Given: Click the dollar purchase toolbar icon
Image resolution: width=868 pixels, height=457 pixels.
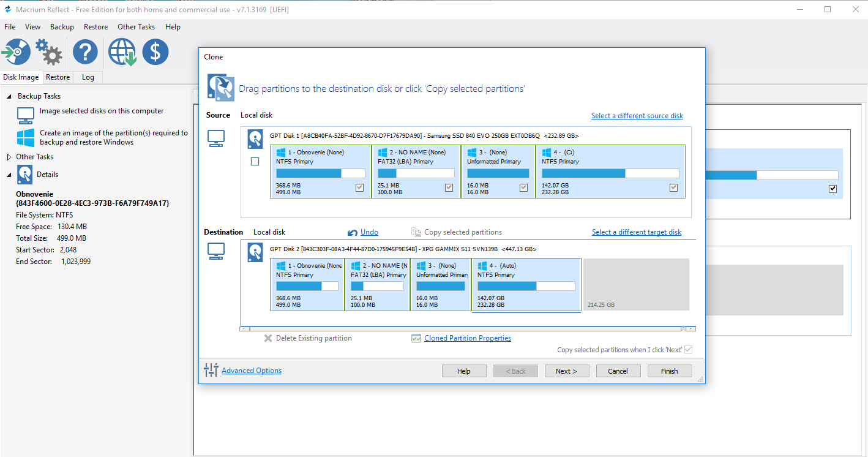Looking at the screenshot, I should (155, 52).
